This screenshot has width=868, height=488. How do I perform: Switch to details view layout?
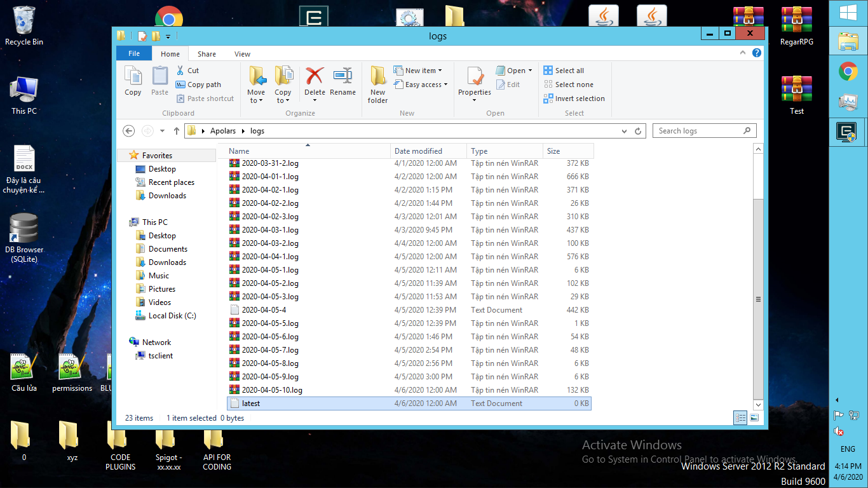pyautogui.click(x=740, y=417)
